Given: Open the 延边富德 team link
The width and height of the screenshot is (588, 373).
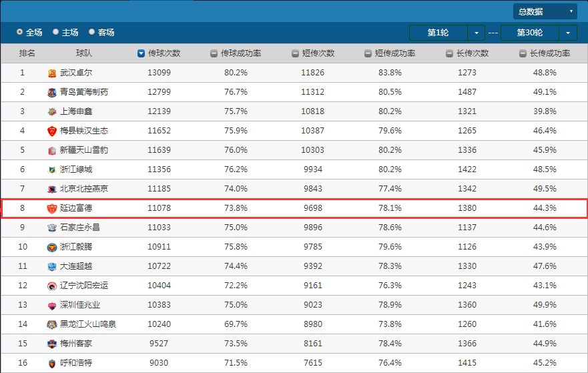Looking at the screenshot, I should [76, 208].
